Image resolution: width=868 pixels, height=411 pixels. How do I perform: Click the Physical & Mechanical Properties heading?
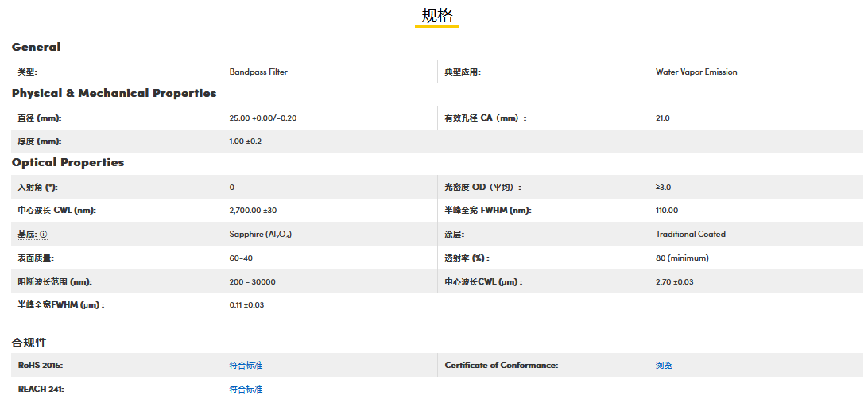click(114, 93)
